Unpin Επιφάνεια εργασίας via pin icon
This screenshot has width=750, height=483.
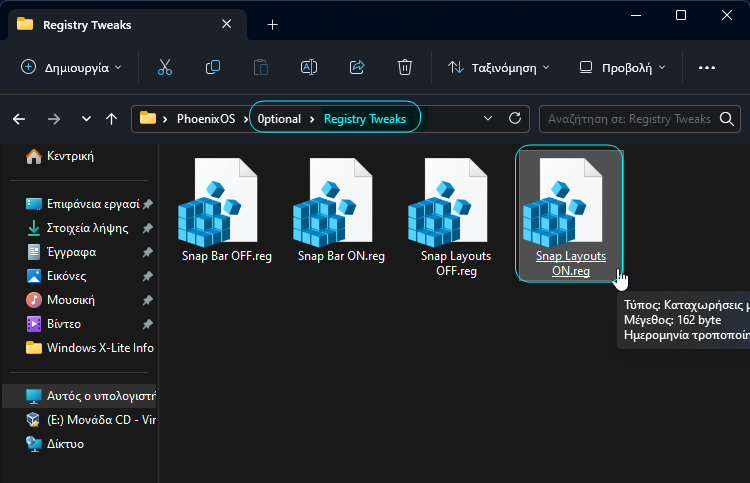coord(148,204)
